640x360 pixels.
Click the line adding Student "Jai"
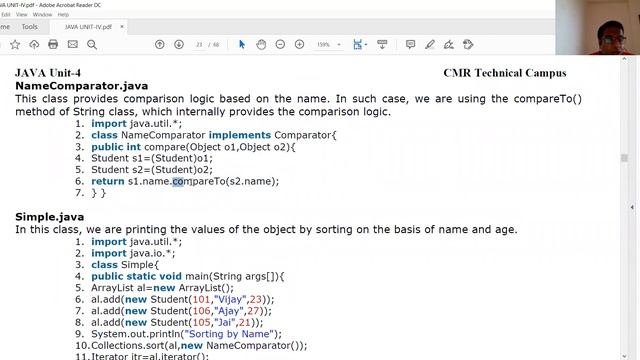pyautogui.click(x=177, y=322)
